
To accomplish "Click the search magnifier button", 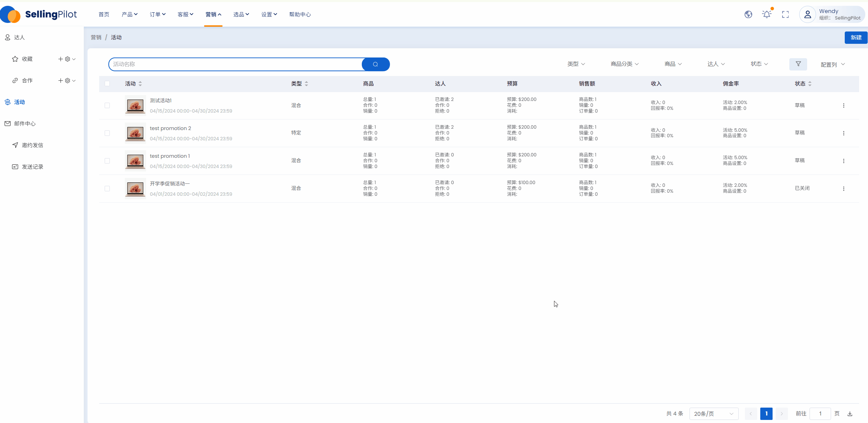I will click(x=375, y=64).
